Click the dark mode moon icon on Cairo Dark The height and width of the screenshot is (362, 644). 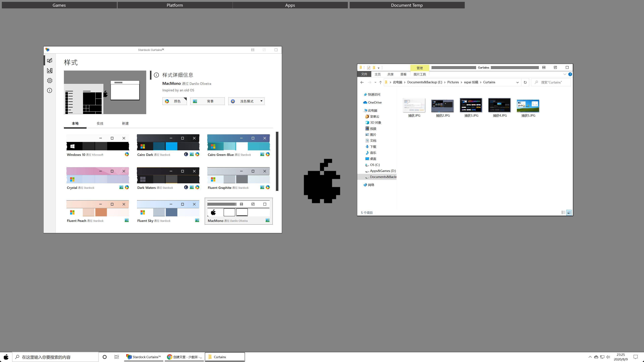pos(186,154)
